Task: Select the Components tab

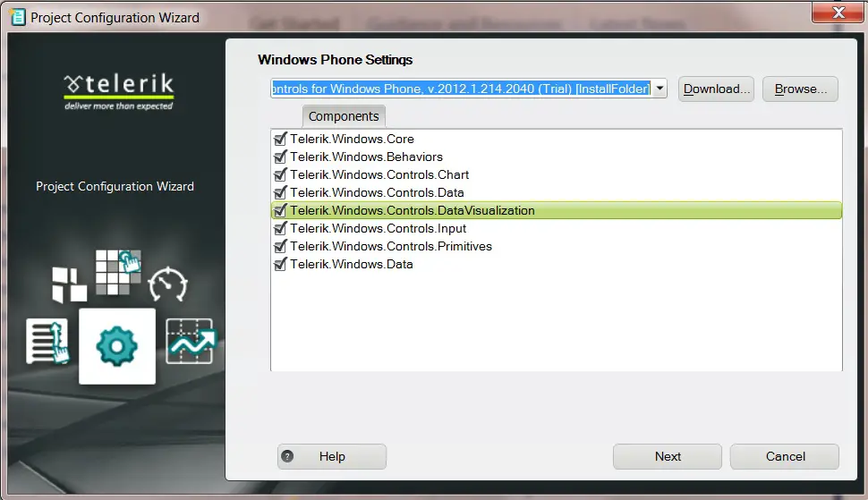Action: (x=344, y=116)
